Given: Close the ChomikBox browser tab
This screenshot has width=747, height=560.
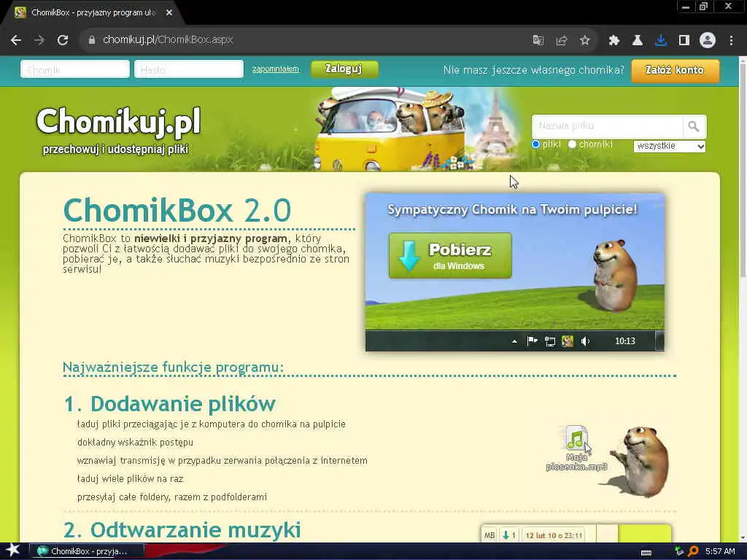Looking at the screenshot, I should [169, 13].
